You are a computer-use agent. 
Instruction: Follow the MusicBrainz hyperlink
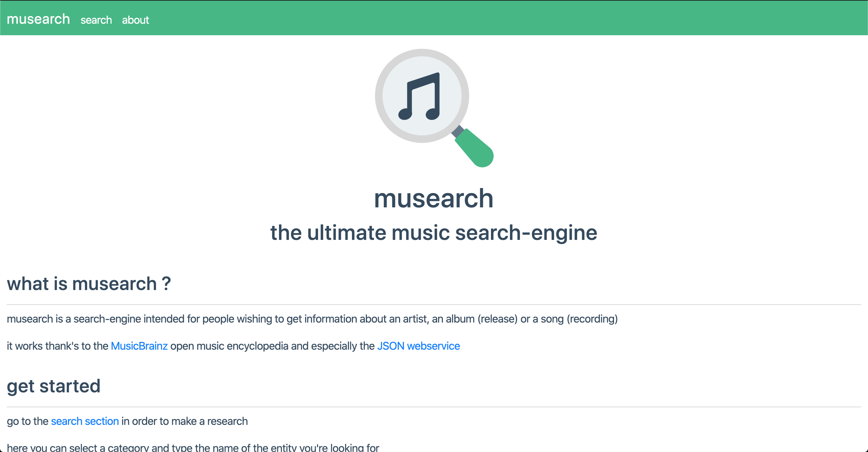coord(139,346)
